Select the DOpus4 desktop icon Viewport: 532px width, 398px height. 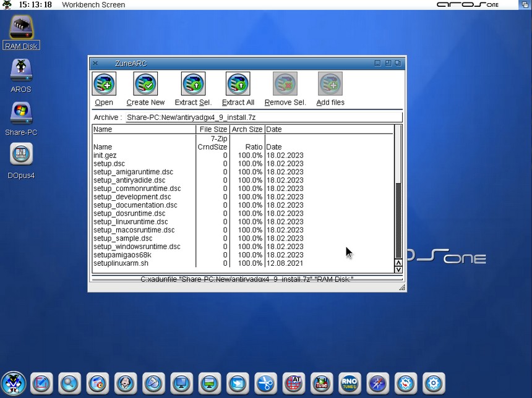coord(21,156)
